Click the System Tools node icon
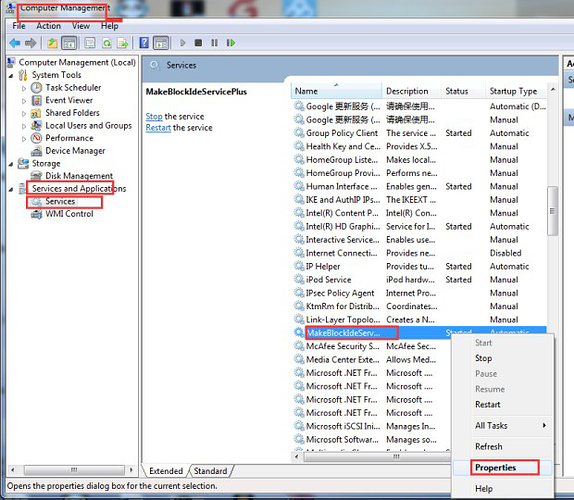Viewport: 574px width, 500px height. 23,75
